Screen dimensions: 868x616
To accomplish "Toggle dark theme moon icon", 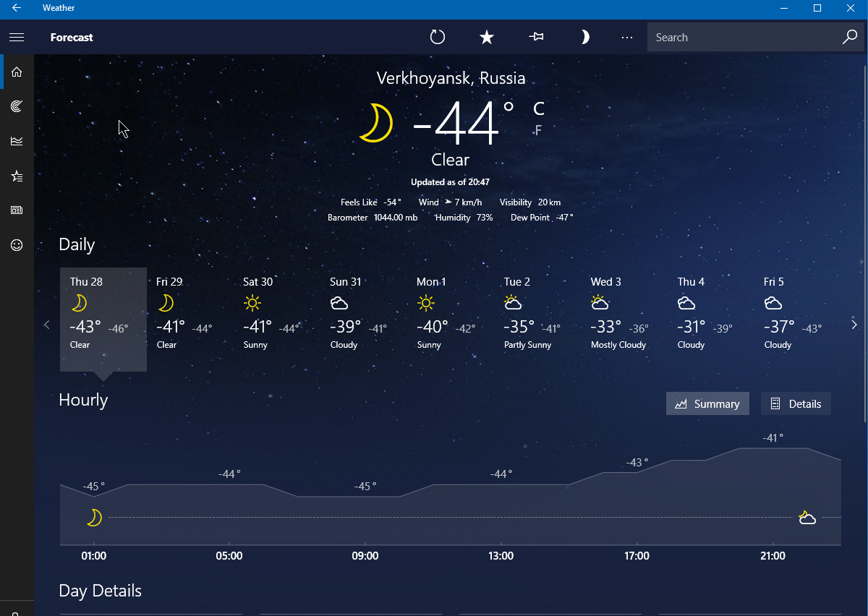I will coord(584,38).
